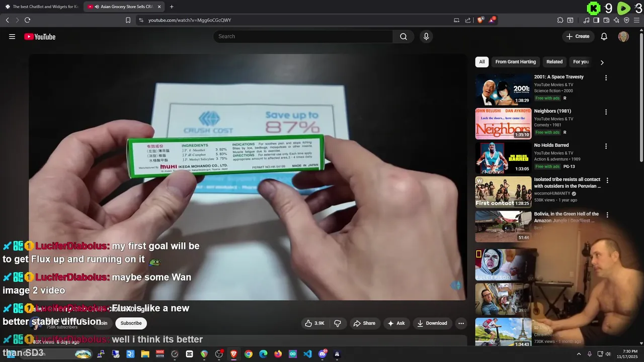Open a new browser tab
Viewport: 644px width, 362px height.
(172, 7)
